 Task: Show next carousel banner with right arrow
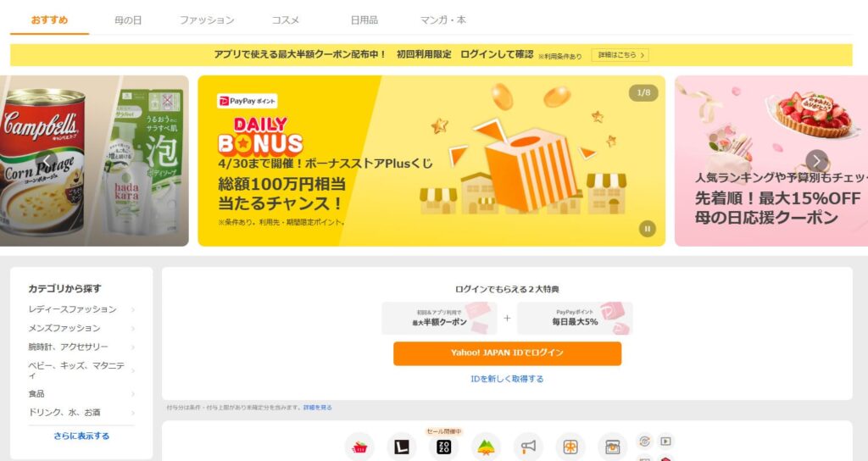coord(817,161)
